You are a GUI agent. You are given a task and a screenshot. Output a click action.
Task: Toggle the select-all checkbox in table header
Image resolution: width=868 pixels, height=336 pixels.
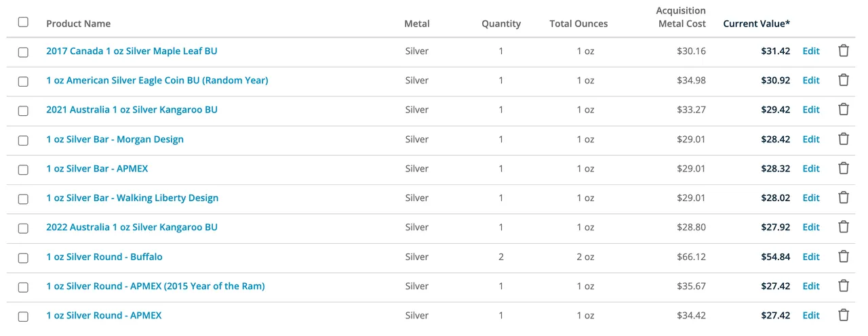click(23, 22)
